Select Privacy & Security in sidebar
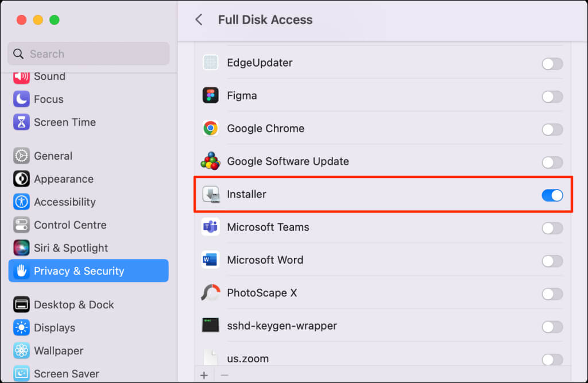 (88, 271)
